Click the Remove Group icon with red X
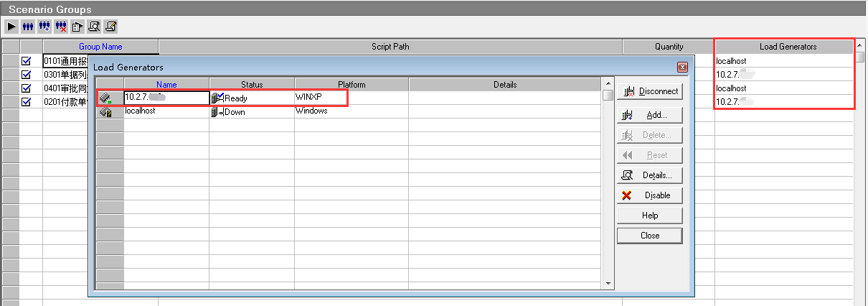This screenshot has height=306, width=868. (61, 27)
